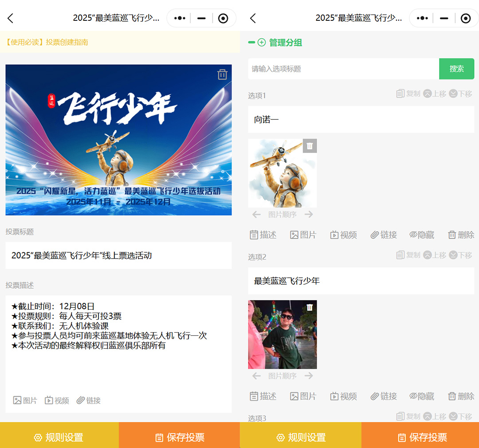The image size is (479, 448).
Task: Remove the airplane boy thumbnail from 选项1
Action: click(310, 146)
